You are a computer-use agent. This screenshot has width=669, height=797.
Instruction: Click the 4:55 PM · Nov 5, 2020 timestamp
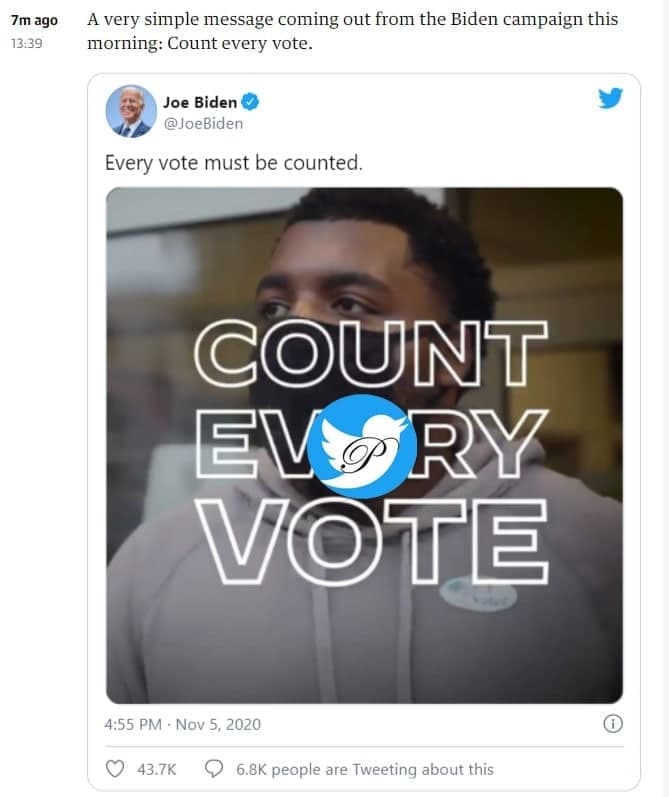coord(182,724)
